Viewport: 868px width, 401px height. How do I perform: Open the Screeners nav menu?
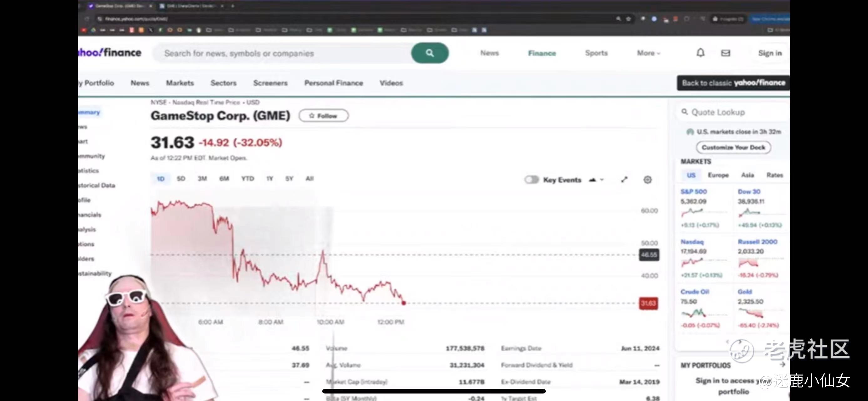tap(270, 83)
